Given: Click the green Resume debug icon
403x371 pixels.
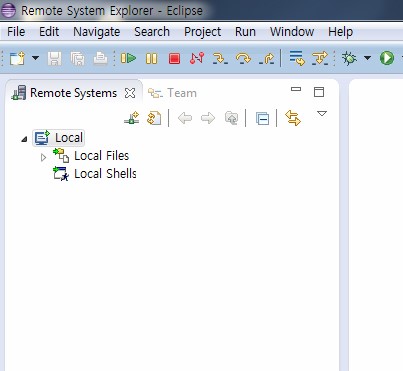Looking at the screenshot, I should pyautogui.click(x=128, y=59).
